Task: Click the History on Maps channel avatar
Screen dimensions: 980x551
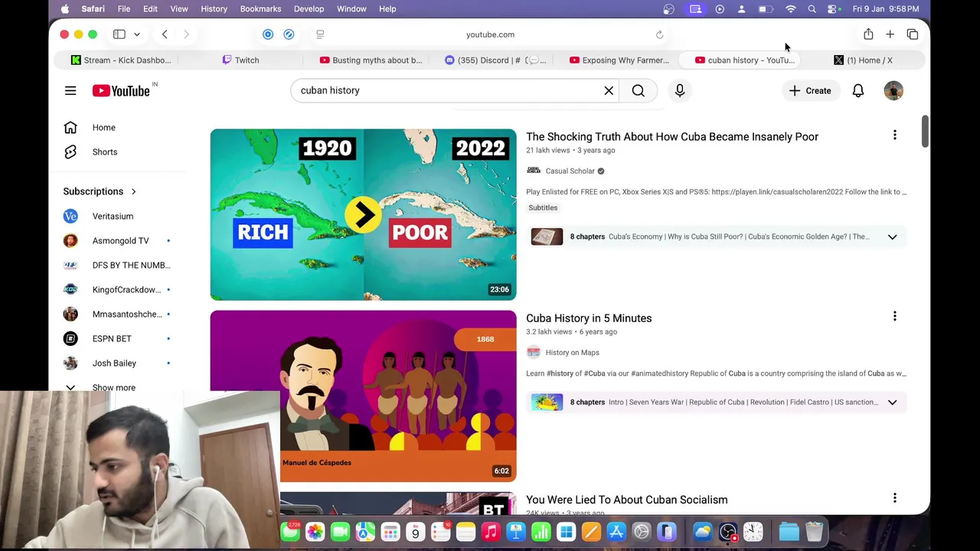Action: (x=534, y=352)
